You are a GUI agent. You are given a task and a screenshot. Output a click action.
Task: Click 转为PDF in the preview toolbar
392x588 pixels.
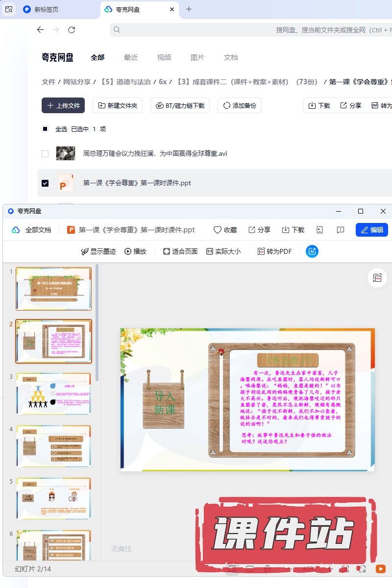(274, 251)
